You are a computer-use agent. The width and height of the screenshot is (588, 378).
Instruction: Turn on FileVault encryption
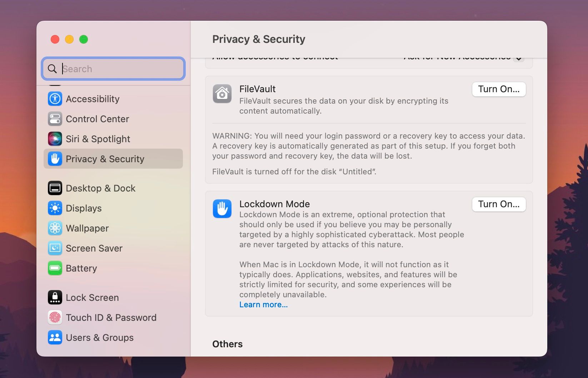click(x=498, y=89)
